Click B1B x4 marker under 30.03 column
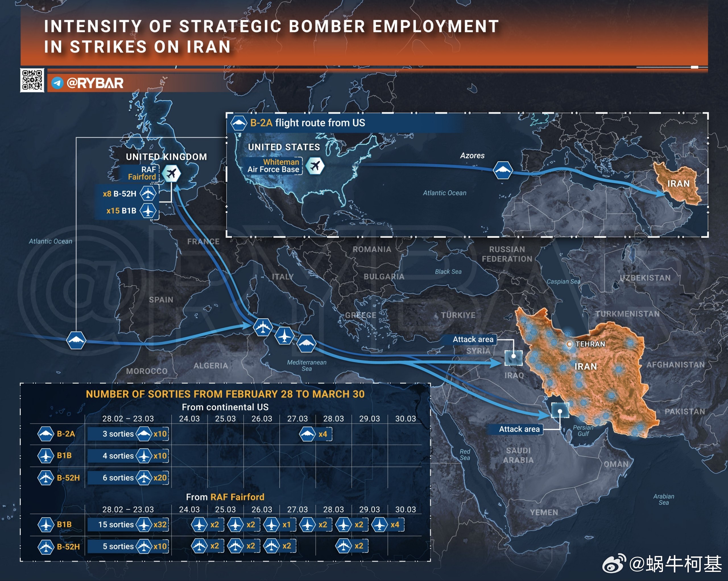 (x=388, y=525)
